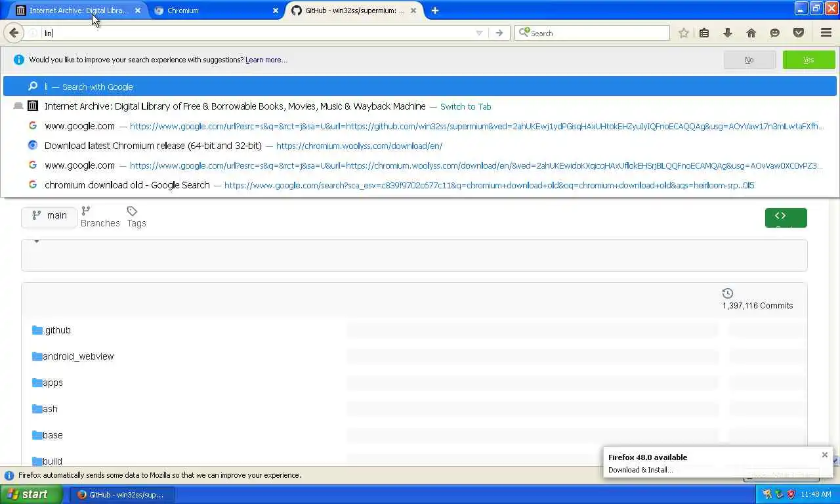Close the Internet Archive tab
The width and height of the screenshot is (840, 504).
click(x=137, y=10)
